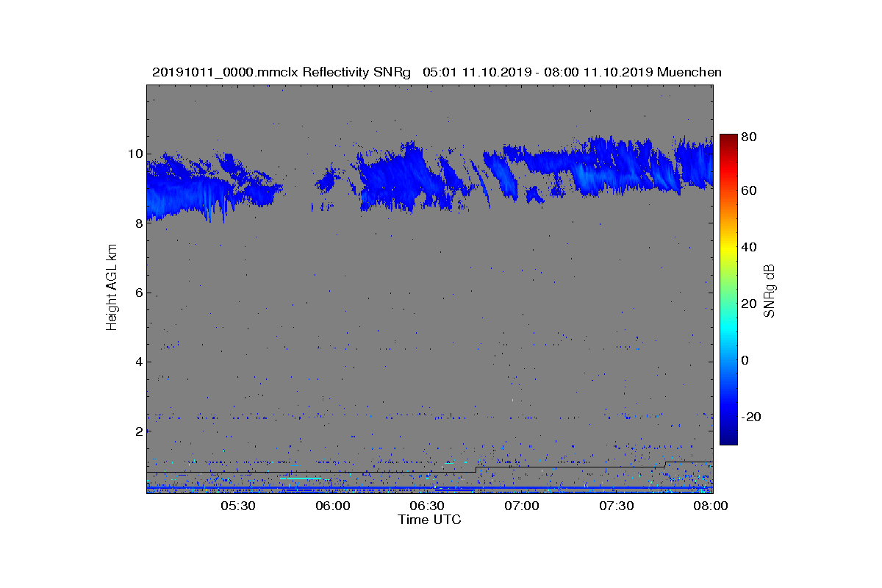Click the 'Height AGL km' y-axis label
882x588 pixels.
tap(112, 289)
